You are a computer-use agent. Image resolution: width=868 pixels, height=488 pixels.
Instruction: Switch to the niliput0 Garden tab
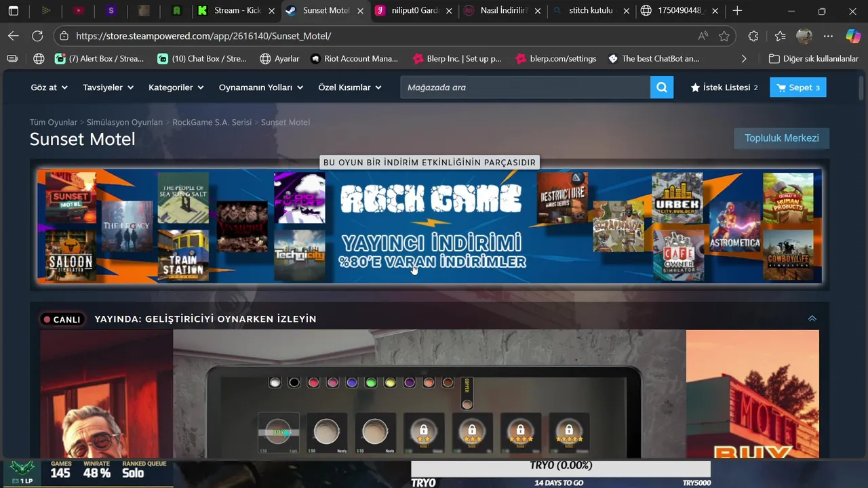coord(415,11)
